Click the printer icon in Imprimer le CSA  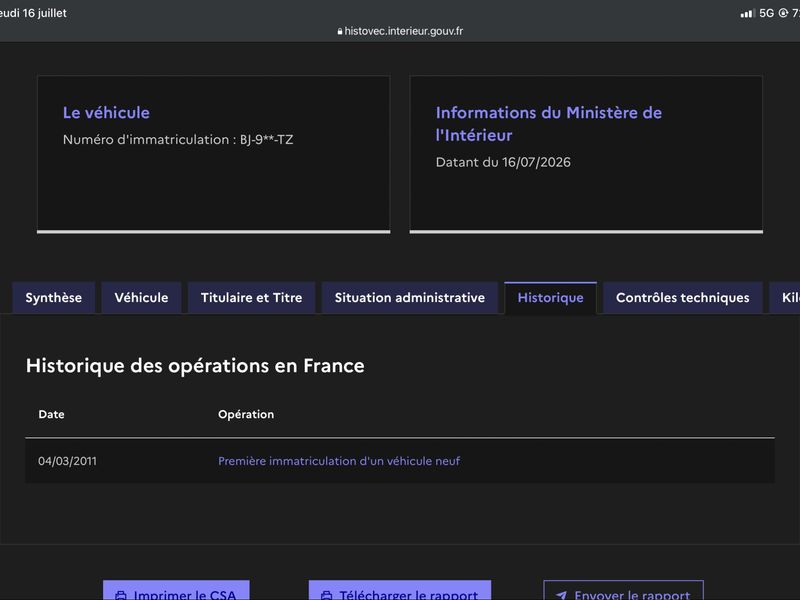[121, 595]
